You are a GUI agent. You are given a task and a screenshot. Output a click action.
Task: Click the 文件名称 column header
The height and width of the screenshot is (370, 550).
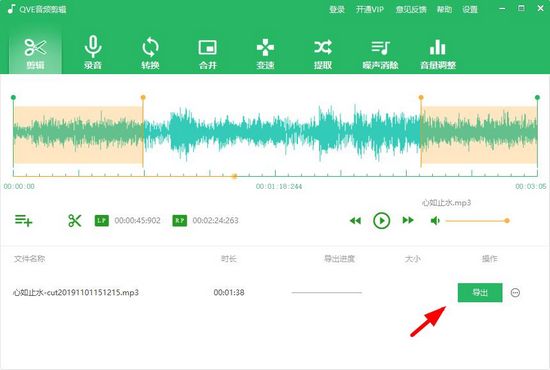[x=29, y=259]
